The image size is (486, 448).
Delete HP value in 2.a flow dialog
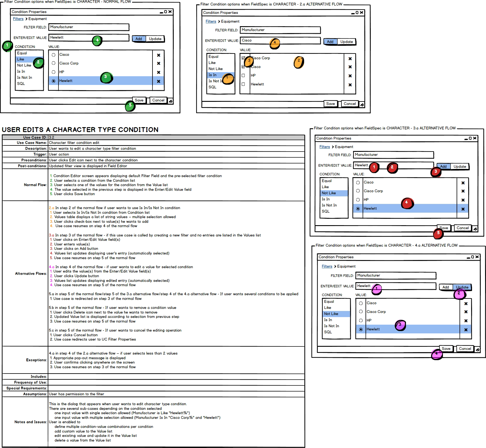click(x=350, y=76)
